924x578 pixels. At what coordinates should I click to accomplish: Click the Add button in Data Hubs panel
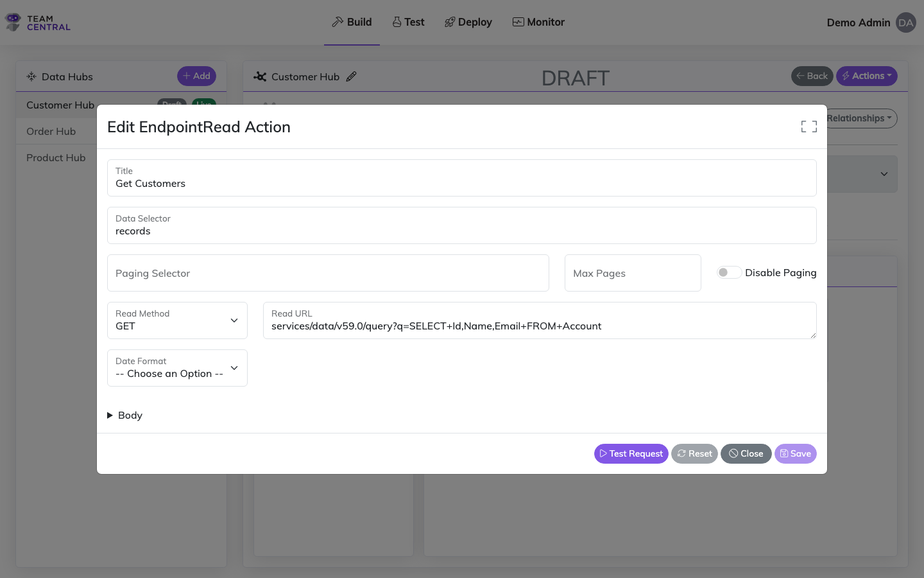(x=196, y=75)
